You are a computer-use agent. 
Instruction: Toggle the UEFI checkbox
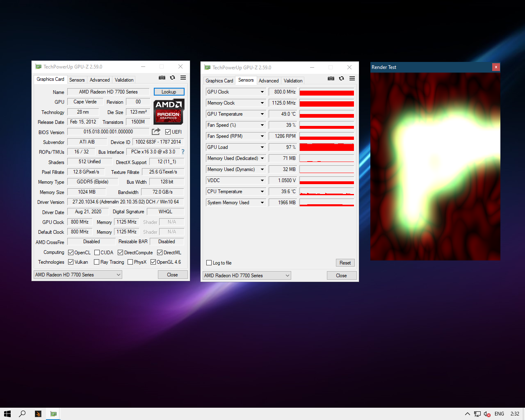(x=168, y=132)
